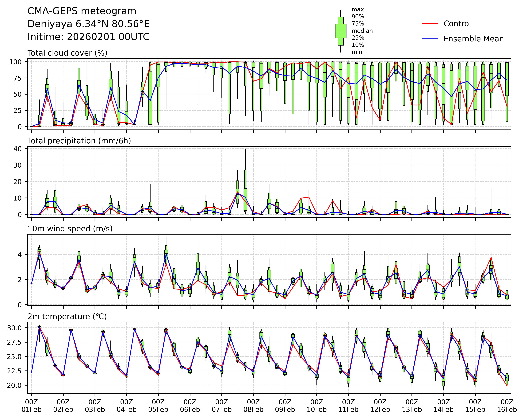Click the 'Initime: 20260201 00UTC' text
The height and width of the screenshot is (420, 524).
tap(88, 37)
